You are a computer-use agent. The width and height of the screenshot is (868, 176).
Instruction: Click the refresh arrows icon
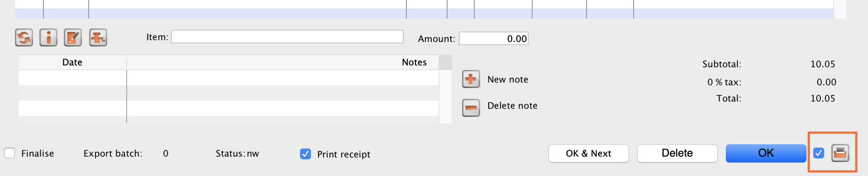(24, 37)
